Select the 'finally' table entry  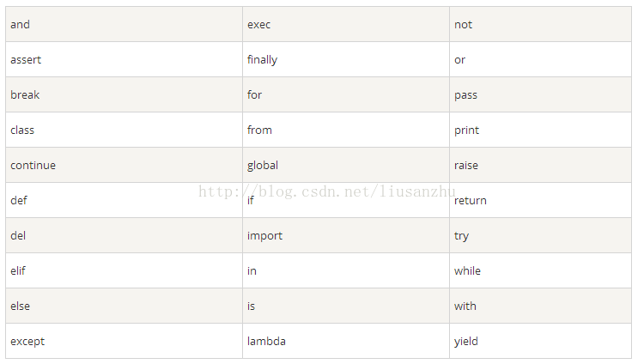(262, 60)
